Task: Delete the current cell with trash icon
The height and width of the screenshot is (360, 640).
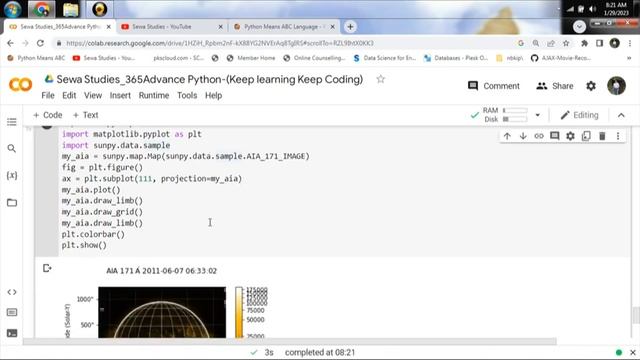Action: coord(602,136)
